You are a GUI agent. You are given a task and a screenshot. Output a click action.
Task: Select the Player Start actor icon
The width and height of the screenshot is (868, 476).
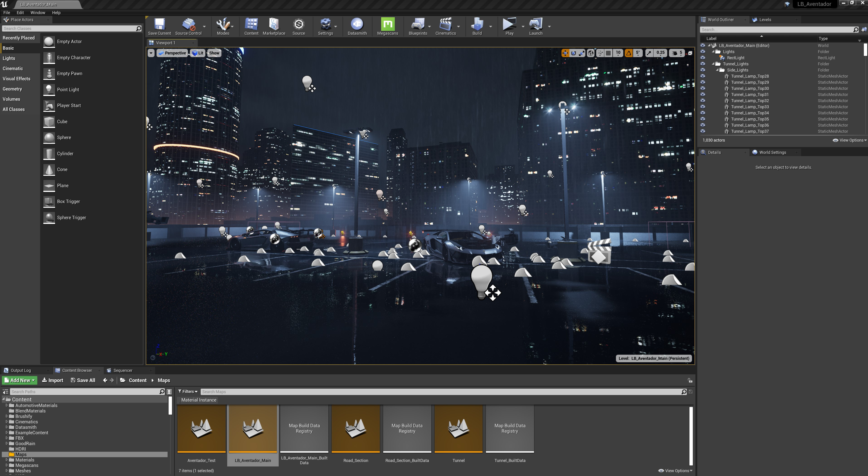tap(49, 106)
